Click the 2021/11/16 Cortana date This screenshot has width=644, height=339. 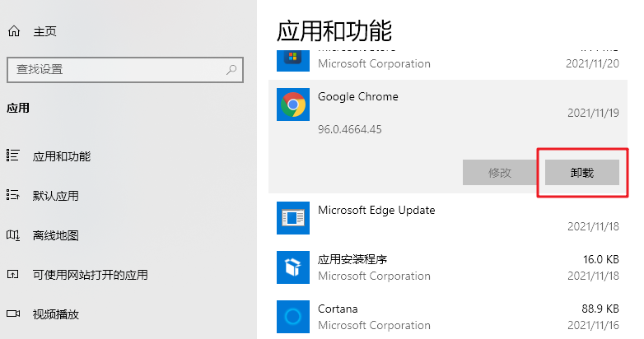(x=593, y=325)
